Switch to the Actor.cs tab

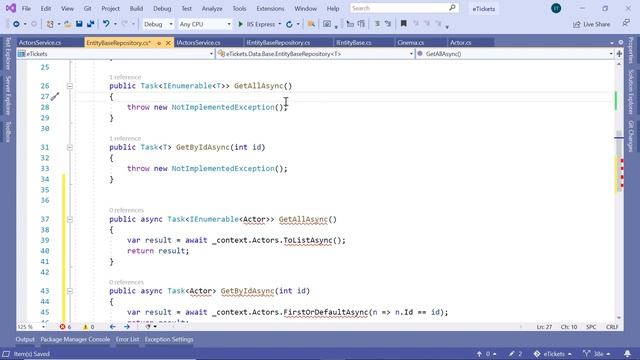[460, 42]
